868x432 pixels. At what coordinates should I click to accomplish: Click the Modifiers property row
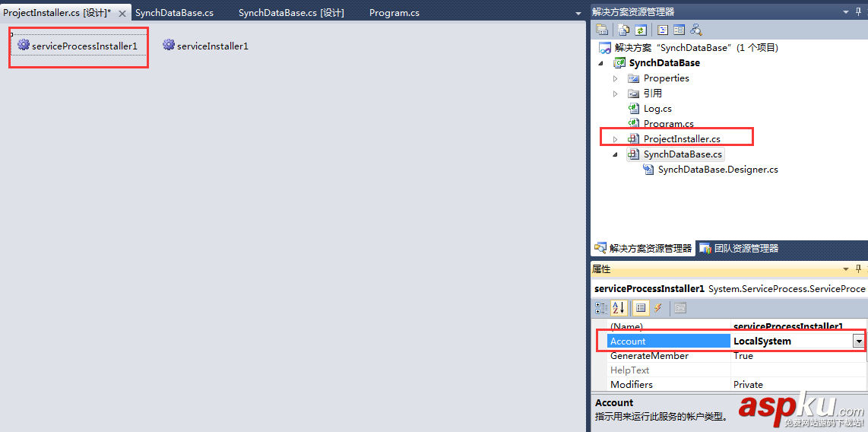pos(737,384)
